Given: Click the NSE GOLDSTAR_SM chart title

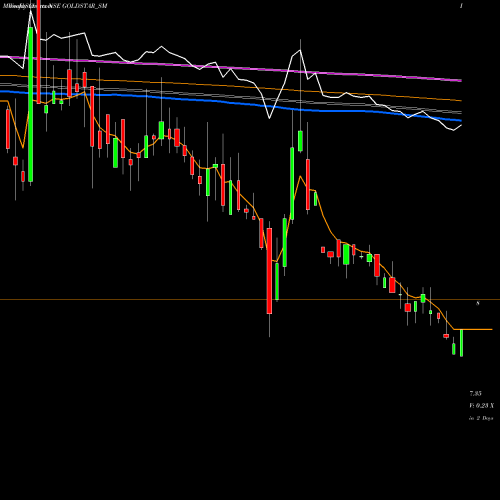Looking at the screenshot, I should tap(79, 6).
